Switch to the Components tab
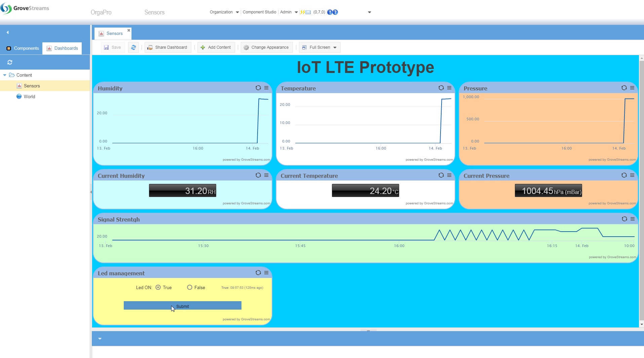Screen dimensions: 644x358 pyautogui.click(x=23, y=48)
